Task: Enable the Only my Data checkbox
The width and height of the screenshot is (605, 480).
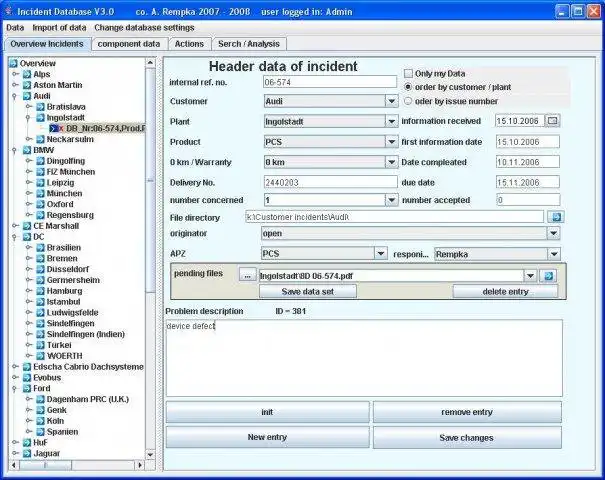Action: pyautogui.click(x=408, y=73)
